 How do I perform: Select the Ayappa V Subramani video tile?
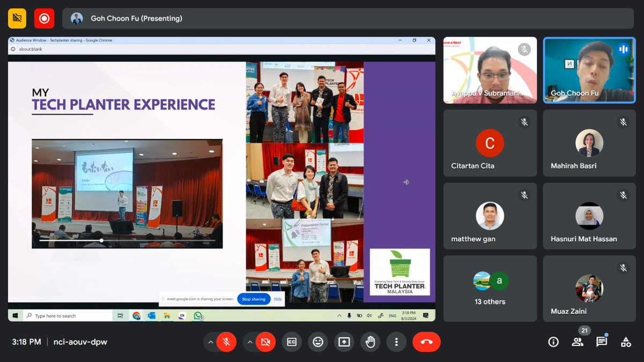490,70
